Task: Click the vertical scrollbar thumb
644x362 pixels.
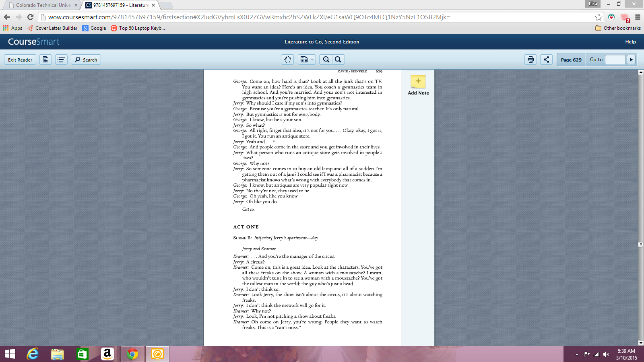Action: (641, 245)
